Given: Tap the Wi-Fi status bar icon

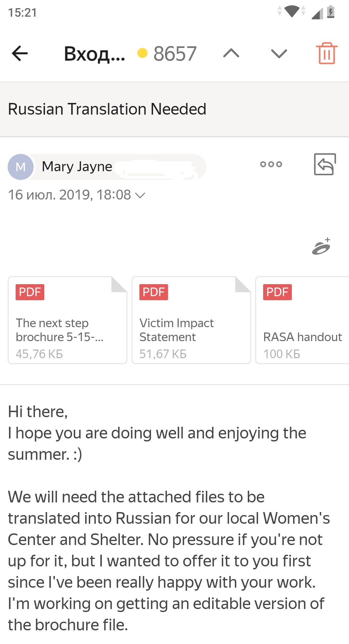Looking at the screenshot, I should 292,11.
